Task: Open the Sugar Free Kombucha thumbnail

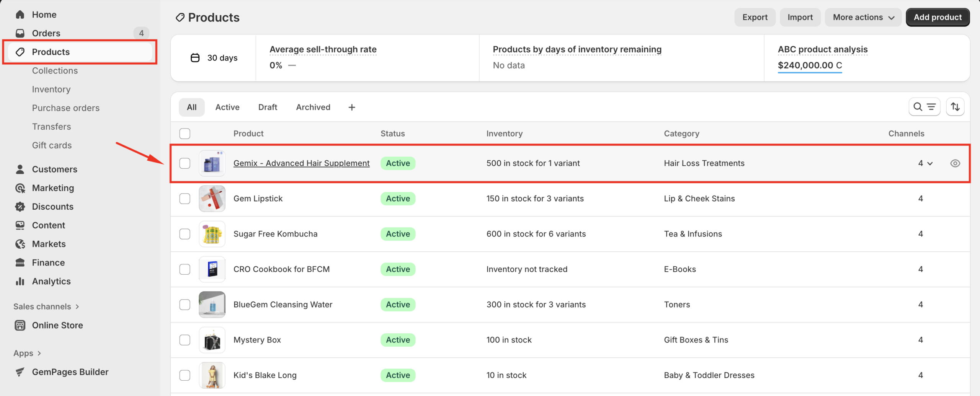Action: [212, 234]
